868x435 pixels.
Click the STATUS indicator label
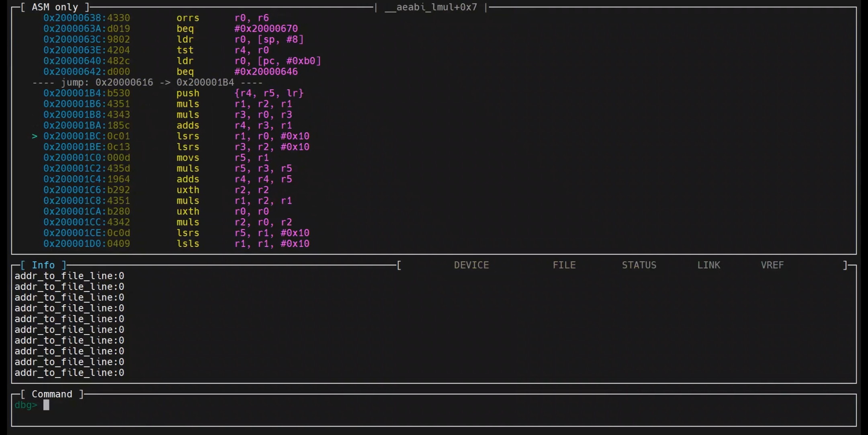639,265
